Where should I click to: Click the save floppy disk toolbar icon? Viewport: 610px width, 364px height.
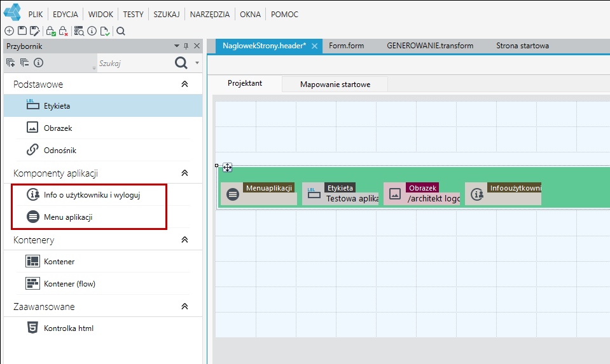point(22,31)
